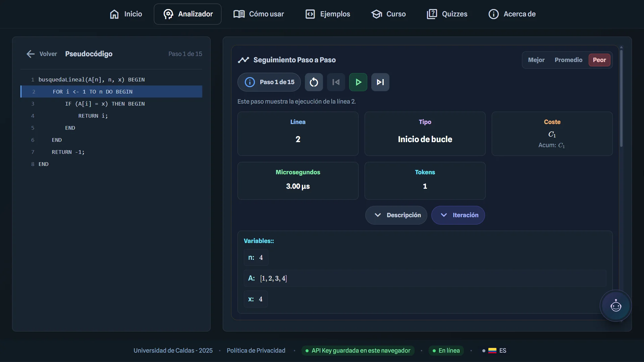Click the variable A array value
644x362 pixels.
click(x=273, y=279)
